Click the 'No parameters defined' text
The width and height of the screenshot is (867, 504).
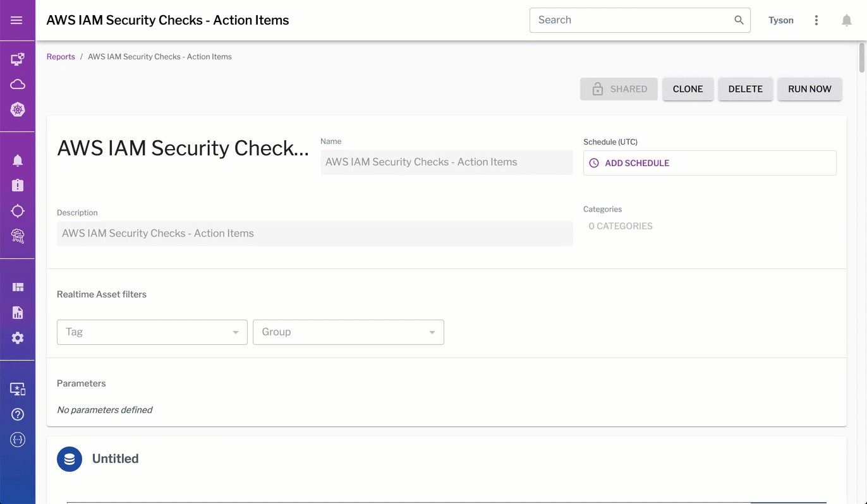(105, 410)
